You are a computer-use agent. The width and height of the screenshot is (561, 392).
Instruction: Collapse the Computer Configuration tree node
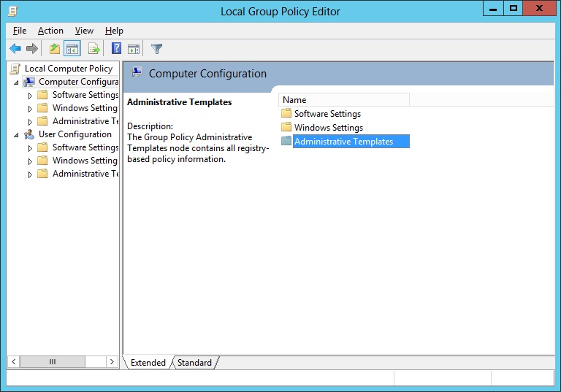[16, 82]
